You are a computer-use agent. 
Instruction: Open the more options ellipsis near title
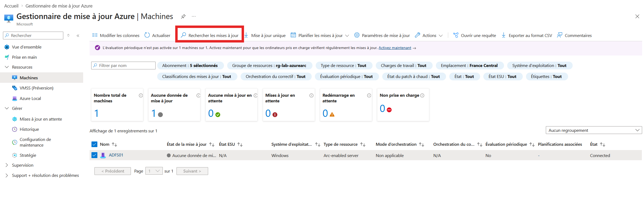[194, 16]
